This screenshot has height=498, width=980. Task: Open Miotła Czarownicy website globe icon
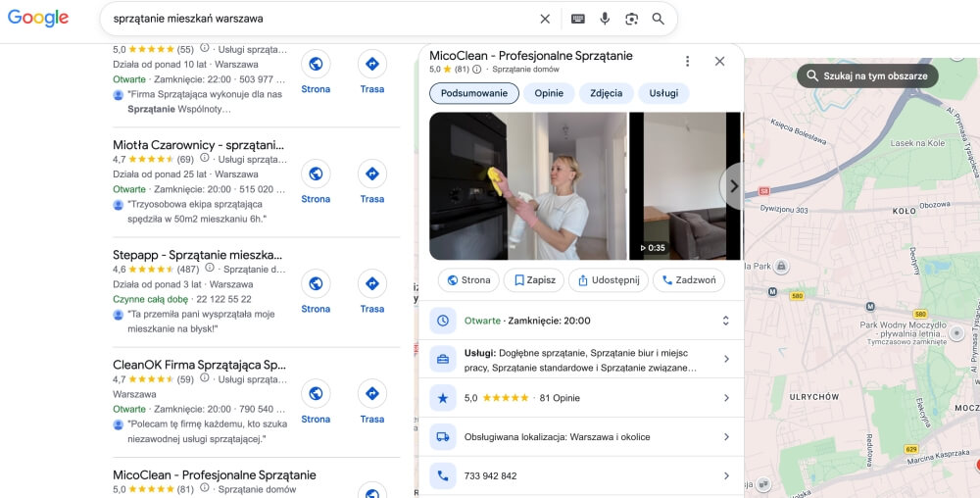[316, 174]
